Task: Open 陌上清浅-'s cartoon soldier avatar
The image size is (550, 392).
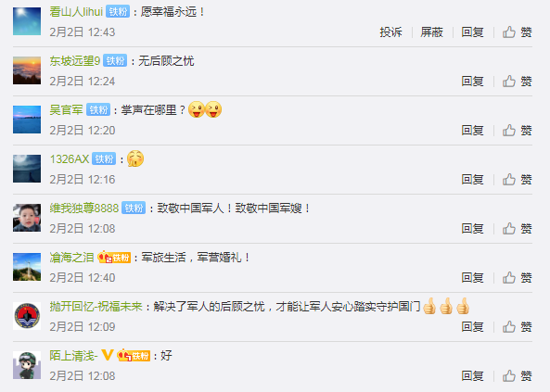Action: tap(27, 365)
